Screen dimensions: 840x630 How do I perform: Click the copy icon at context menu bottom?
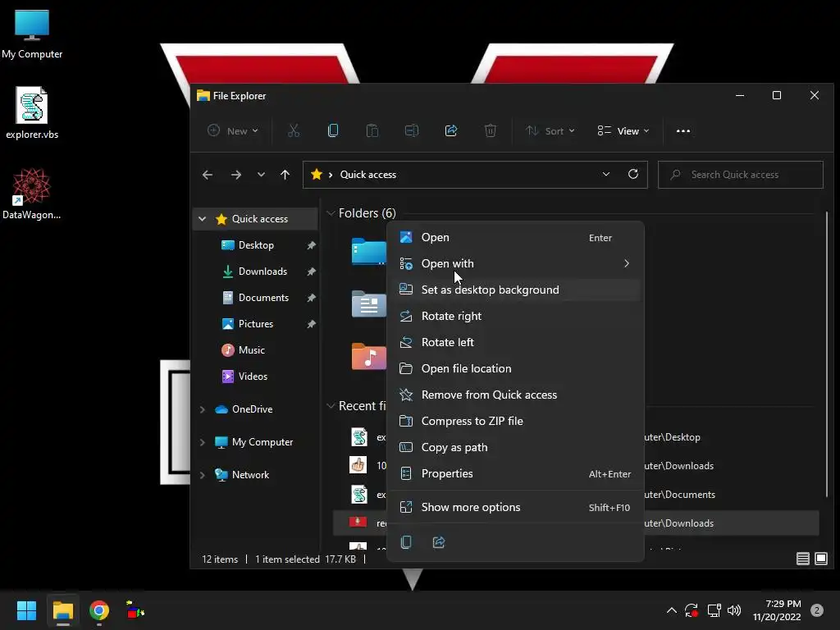click(406, 542)
